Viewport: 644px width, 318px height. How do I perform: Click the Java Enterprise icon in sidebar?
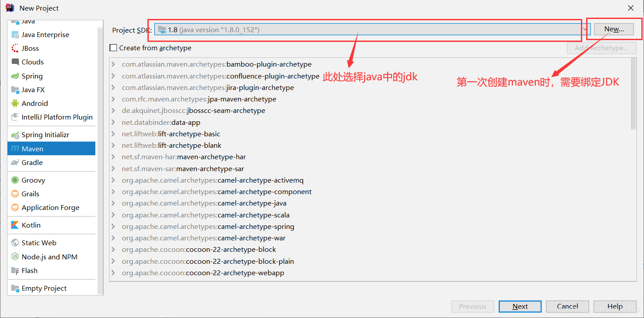[x=15, y=35]
